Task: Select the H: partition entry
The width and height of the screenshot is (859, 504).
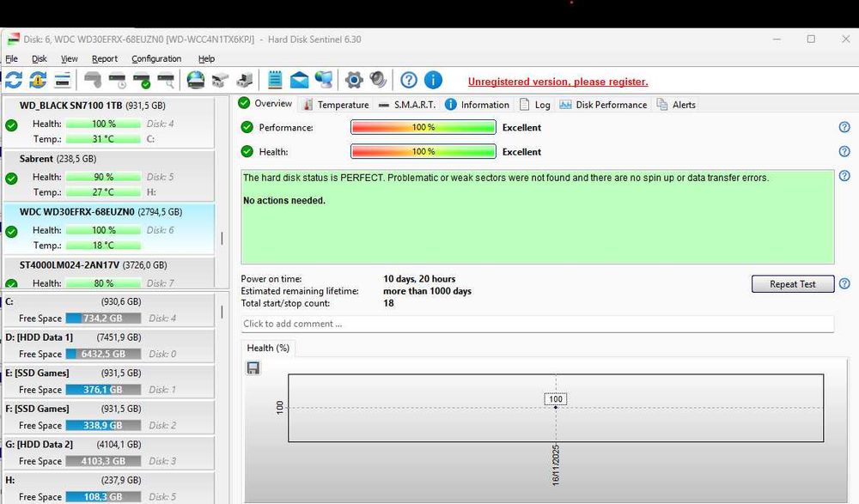Action: click(108, 488)
